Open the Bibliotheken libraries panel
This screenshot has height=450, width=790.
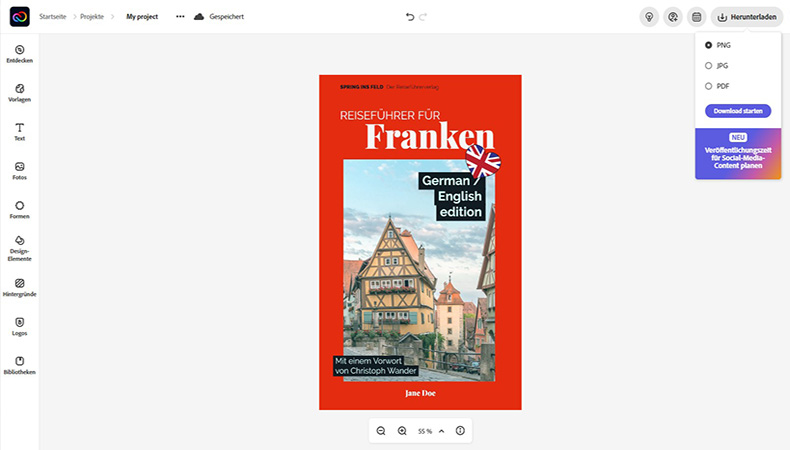(20, 365)
